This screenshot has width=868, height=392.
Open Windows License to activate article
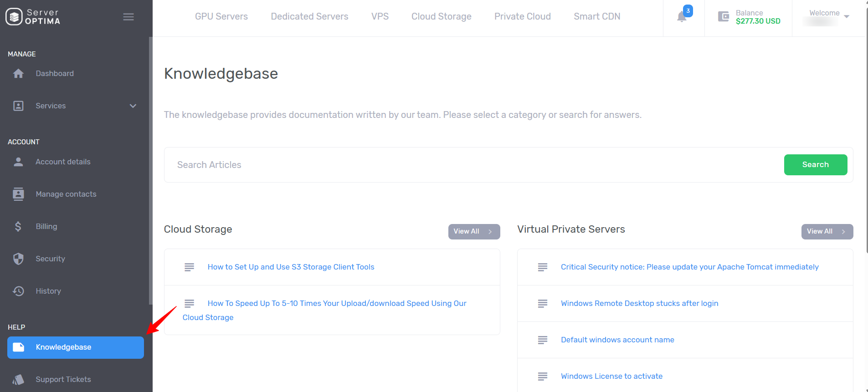click(x=611, y=376)
